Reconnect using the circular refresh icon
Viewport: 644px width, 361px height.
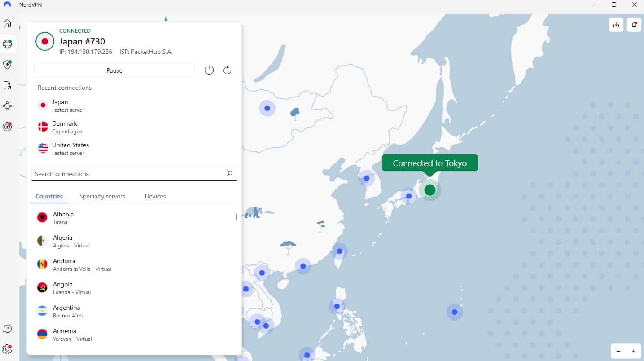227,70
